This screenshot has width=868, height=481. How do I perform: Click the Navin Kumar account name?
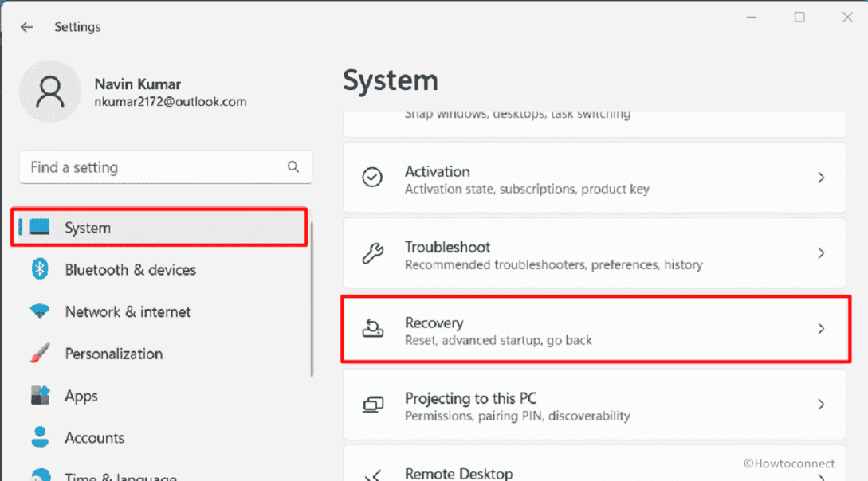click(137, 84)
